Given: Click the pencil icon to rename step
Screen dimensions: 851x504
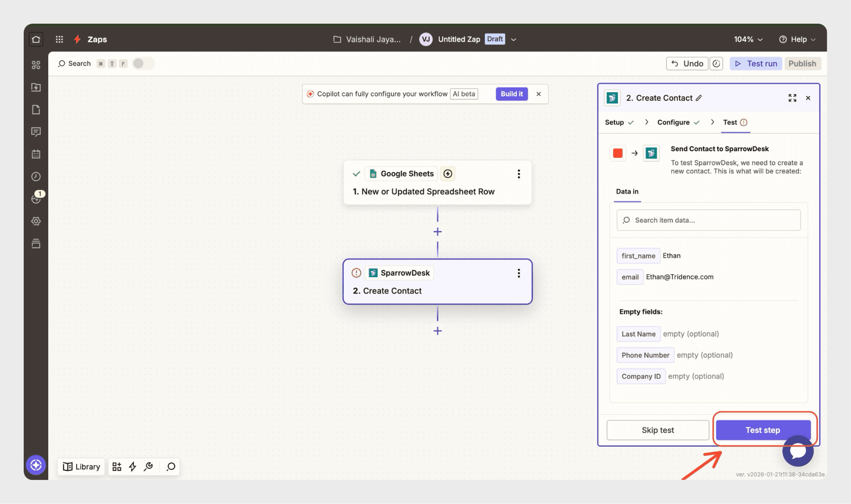Looking at the screenshot, I should coord(699,98).
